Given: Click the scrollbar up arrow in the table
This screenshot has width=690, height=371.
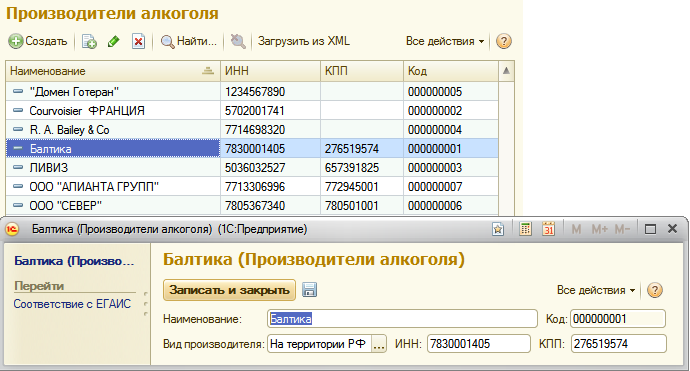Looking at the screenshot, I should (506, 71).
